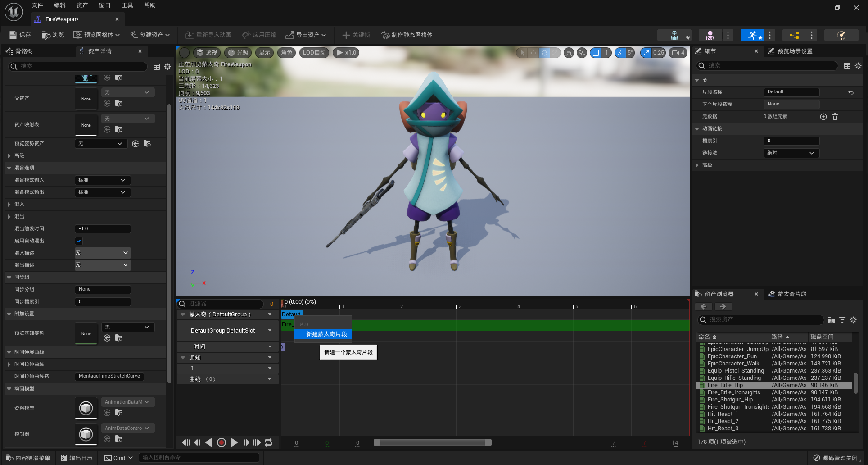868x465 pixels.
Task: Save the FireWeapon asset with 保存
Action: [20, 35]
